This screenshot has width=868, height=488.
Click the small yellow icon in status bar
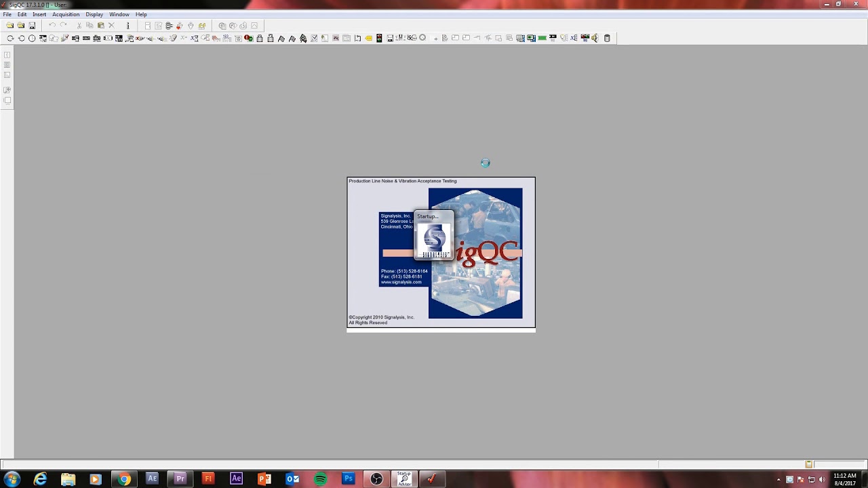(x=808, y=464)
